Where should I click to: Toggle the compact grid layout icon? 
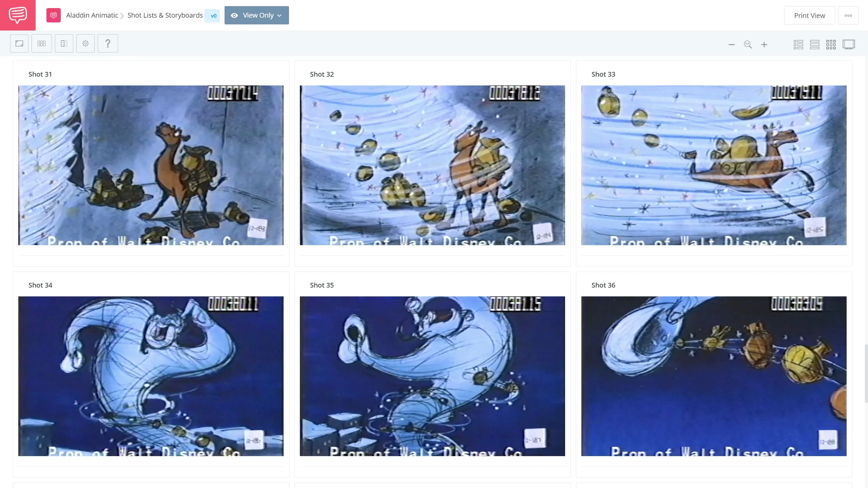(830, 44)
